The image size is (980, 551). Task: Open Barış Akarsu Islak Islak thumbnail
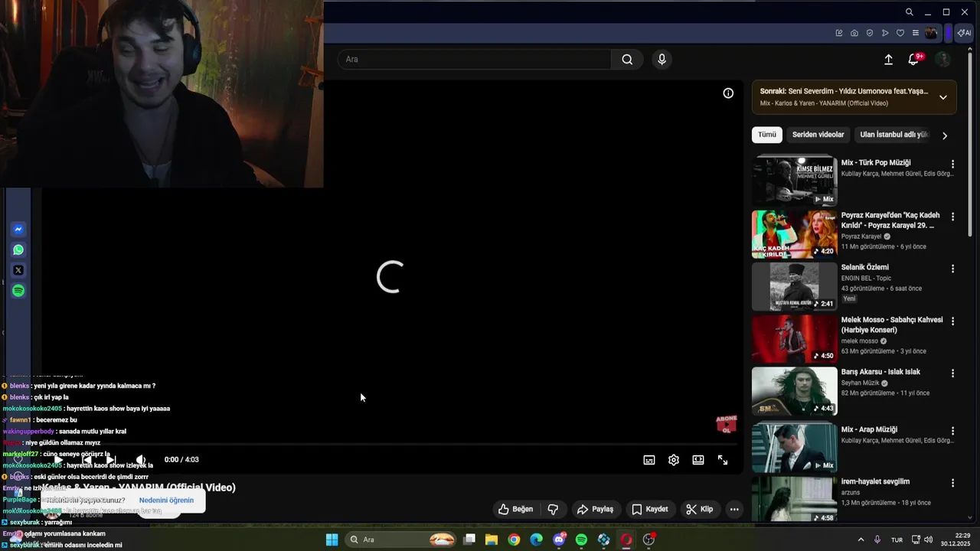coord(795,391)
